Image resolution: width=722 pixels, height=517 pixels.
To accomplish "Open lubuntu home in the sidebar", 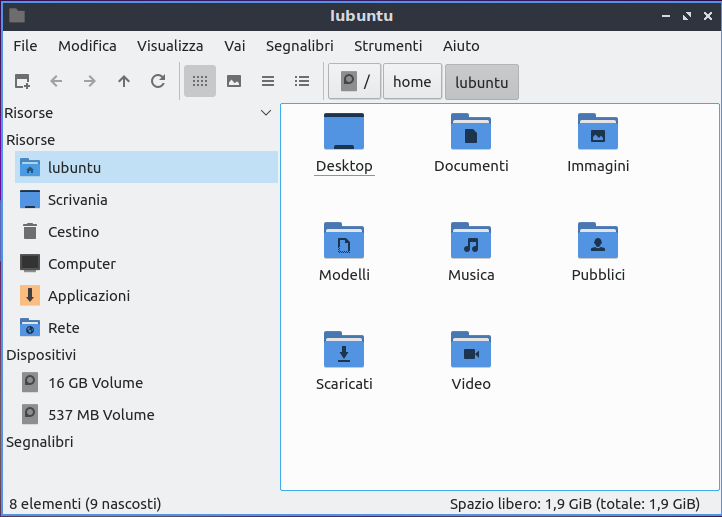I will tap(146, 167).
